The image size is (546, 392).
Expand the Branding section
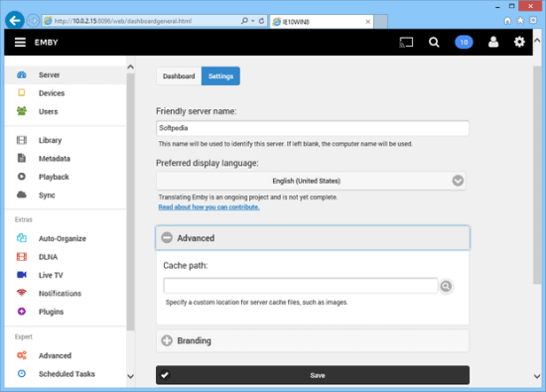pyautogui.click(x=313, y=340)
